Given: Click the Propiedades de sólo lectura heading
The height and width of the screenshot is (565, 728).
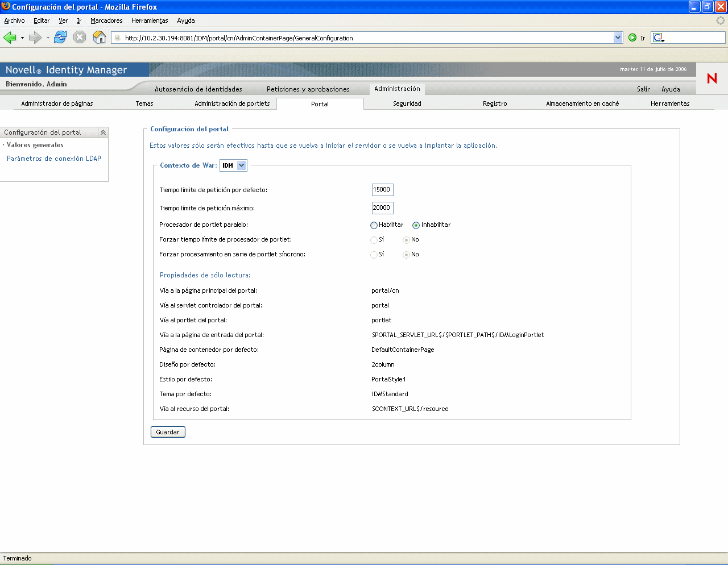Looking at the screenshot, I should pos(205,275).
